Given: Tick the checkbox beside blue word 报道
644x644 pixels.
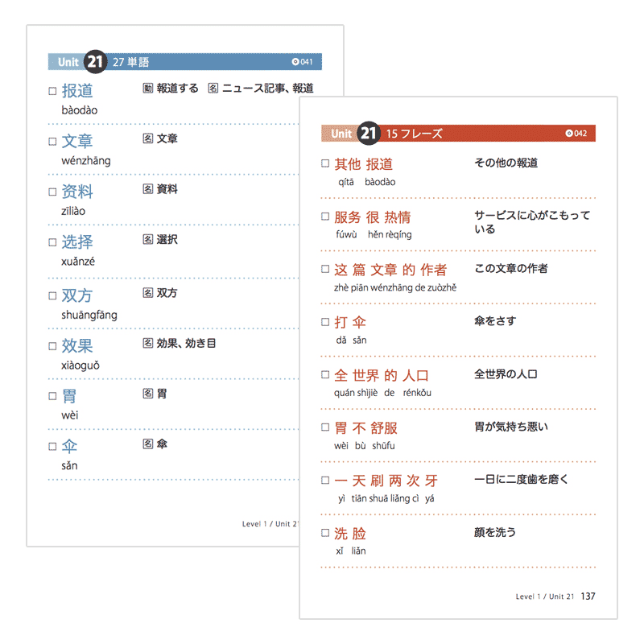Looking at the screenshot, I should click(x=52, y=91).
